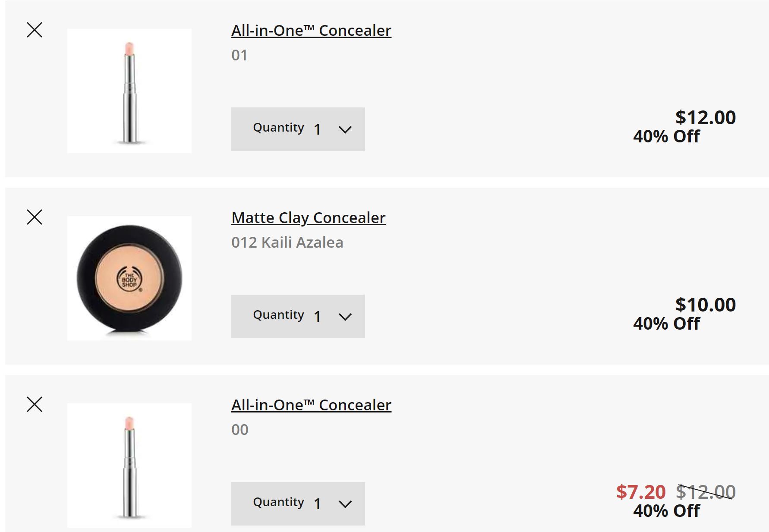Click the chevron arrow in Matte Clay quantity box
Viewport: 769px width, 532px height.
click(x=345, y=317)
